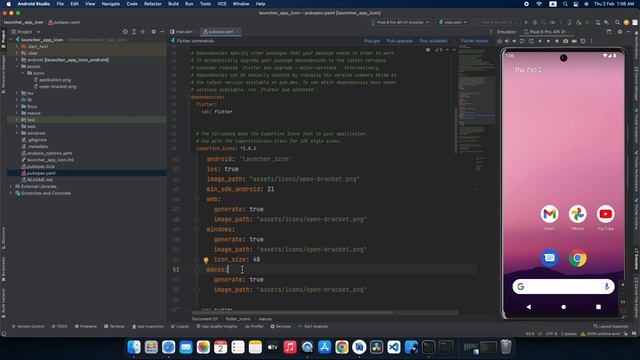Viewport: 640px width, 360px height.
Task: Click the Select Opened File target icon
Action: pyautogui.click(x=125, y=31)
